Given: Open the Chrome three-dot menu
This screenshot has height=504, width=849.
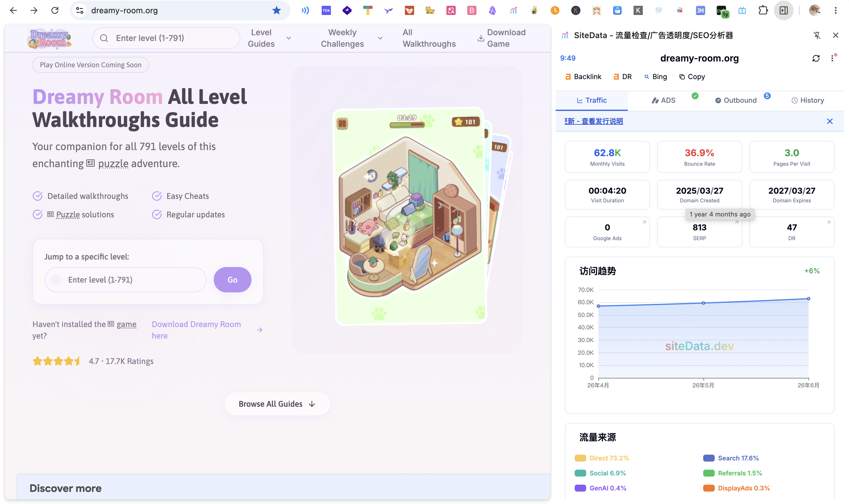Looking at the screenshot, I should click(835, 10).
